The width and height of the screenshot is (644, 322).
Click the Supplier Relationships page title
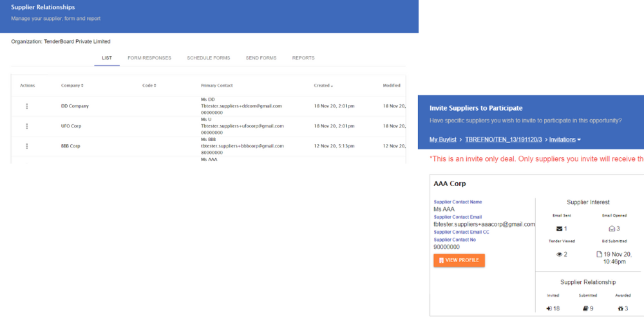43,7
